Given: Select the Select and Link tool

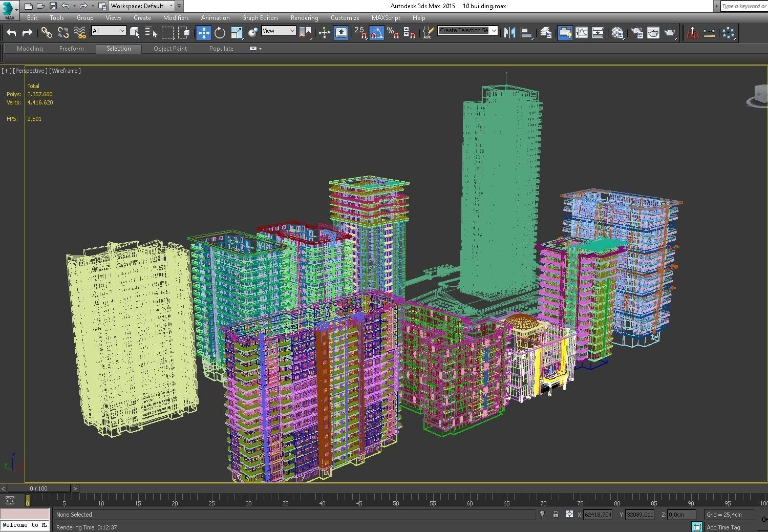Looking at the screenshot, I should 47,33.
